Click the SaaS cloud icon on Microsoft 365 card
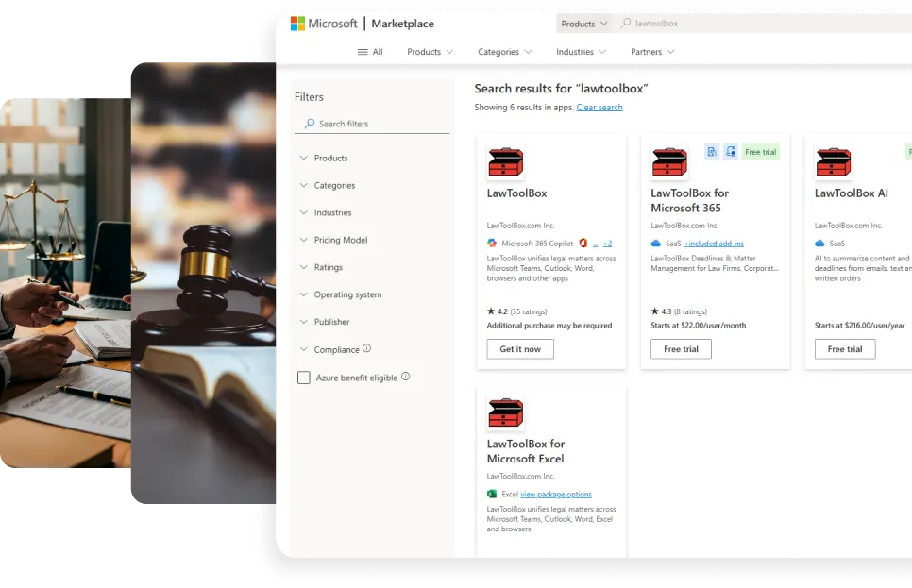This screenshot has height=588, width=912. pos(656,244)
